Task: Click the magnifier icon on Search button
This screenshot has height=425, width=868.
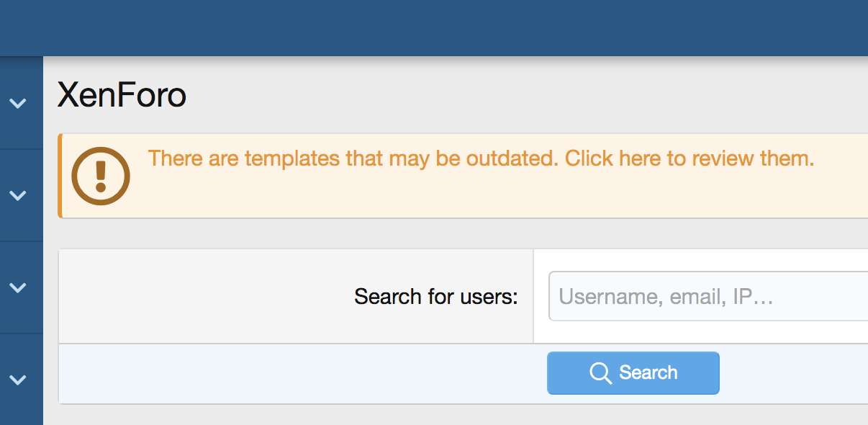Action: point(600,373)
